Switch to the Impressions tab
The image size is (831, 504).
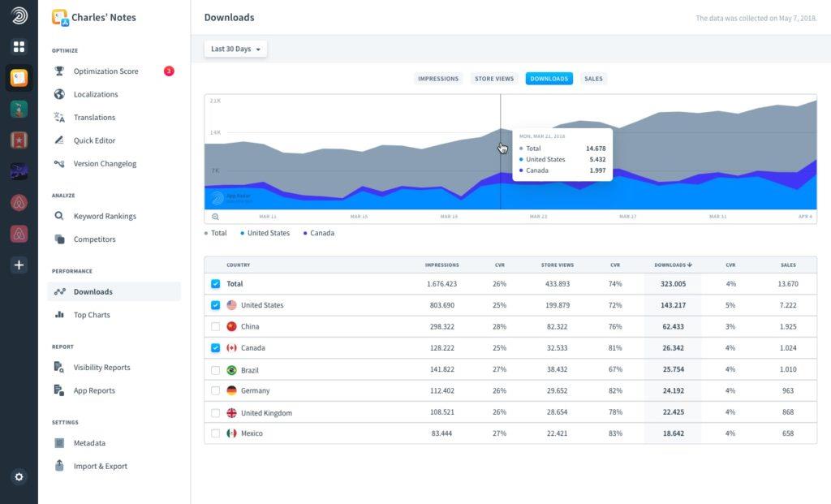[x=438, y=79]
